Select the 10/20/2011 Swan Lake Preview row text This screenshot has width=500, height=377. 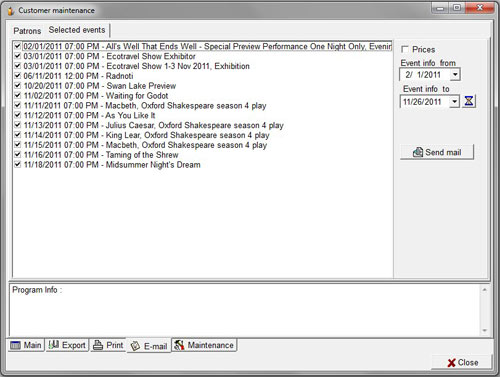100,86
